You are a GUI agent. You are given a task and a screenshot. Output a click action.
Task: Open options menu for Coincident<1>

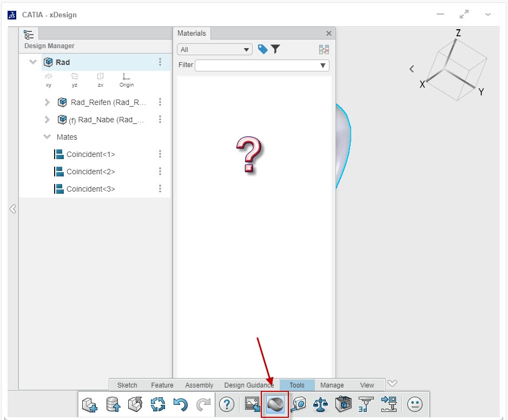160,154
